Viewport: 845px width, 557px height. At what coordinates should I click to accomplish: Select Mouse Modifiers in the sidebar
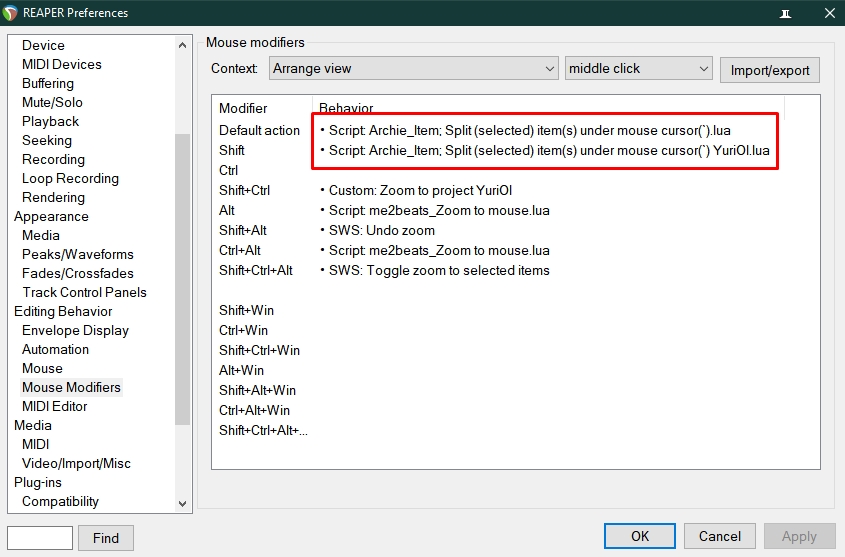click(x=71, y=387)
